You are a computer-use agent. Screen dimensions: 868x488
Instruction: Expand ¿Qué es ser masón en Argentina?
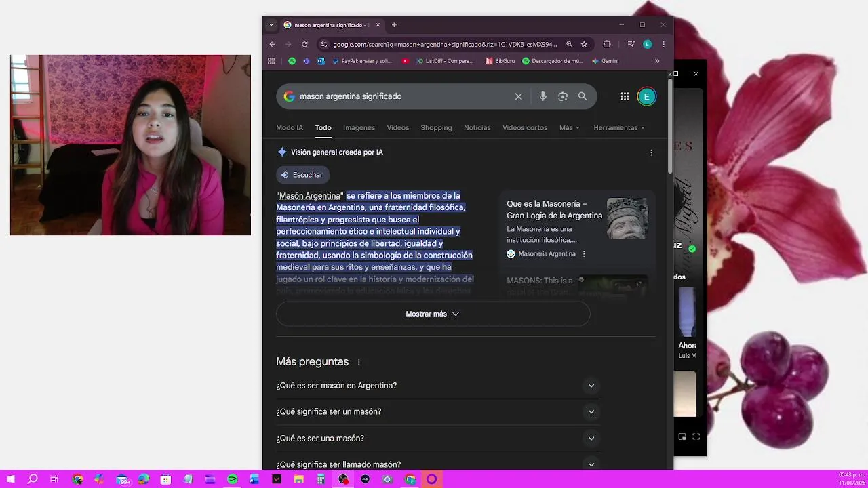click(437, 386)
